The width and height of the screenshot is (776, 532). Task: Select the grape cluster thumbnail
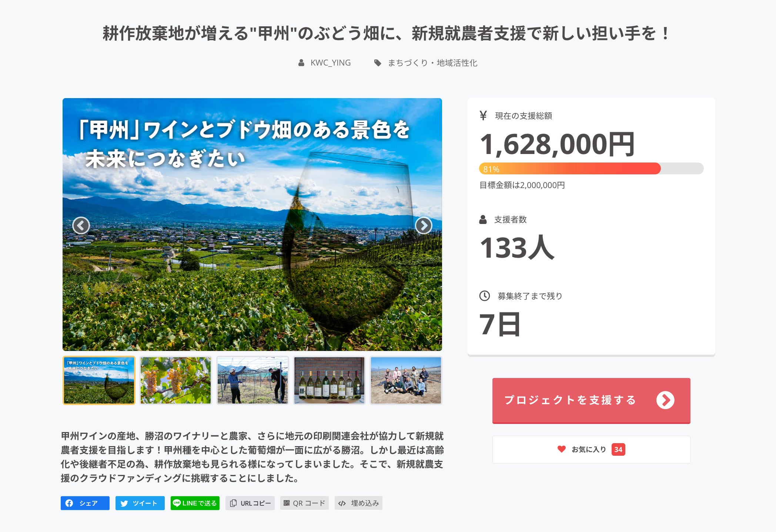[x=175, y=380]
